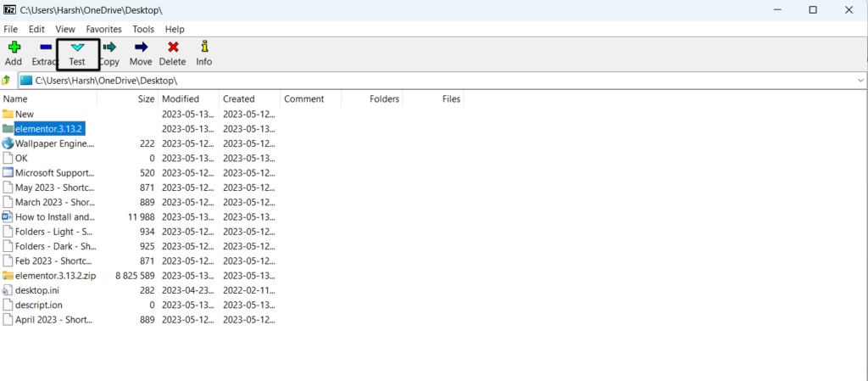Click the Move toolbar icon
The height and width of the screenshot is (381, 868).
coord(141,47)
